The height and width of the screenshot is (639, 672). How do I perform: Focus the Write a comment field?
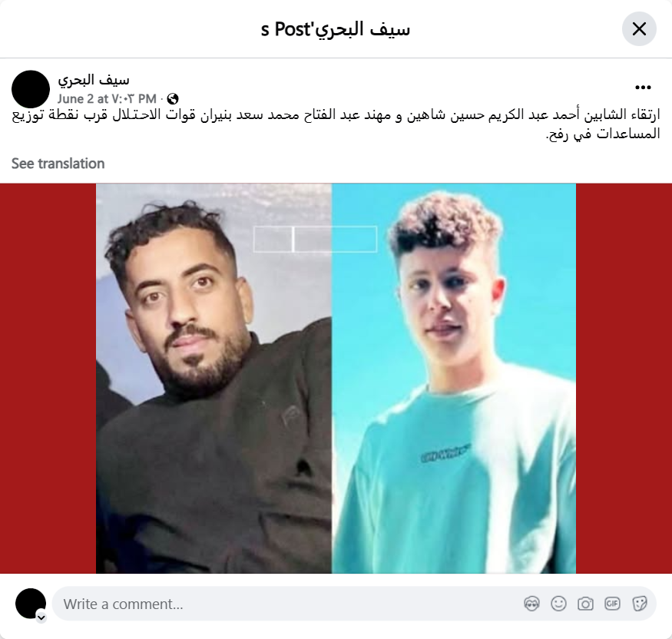click(x=287, y=604)
